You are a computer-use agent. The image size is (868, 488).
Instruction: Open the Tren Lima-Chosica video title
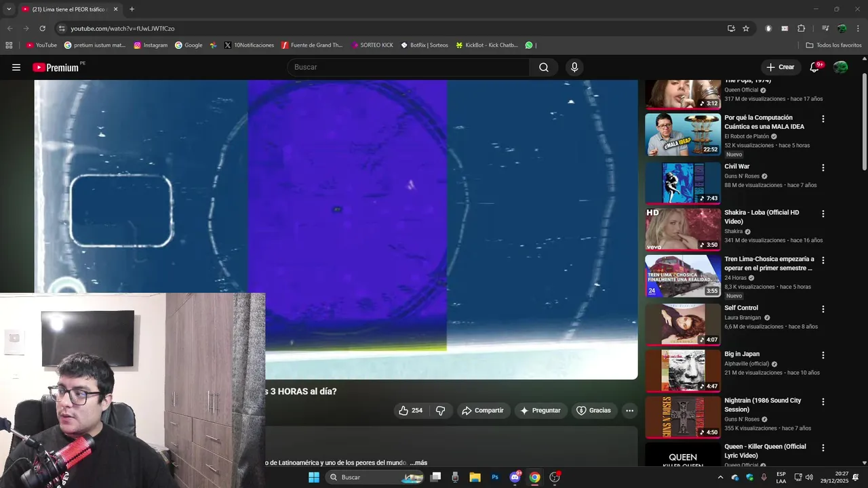coord(769,264)
